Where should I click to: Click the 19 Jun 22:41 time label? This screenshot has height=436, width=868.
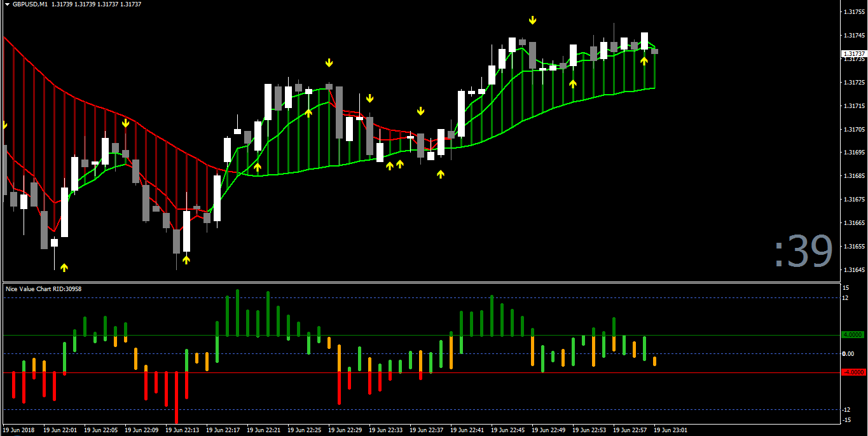click(x=467, y=430)
